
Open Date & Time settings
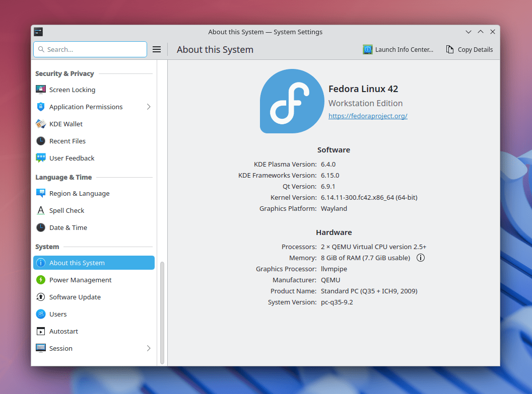pyautogui.click(x=94, y=227)
